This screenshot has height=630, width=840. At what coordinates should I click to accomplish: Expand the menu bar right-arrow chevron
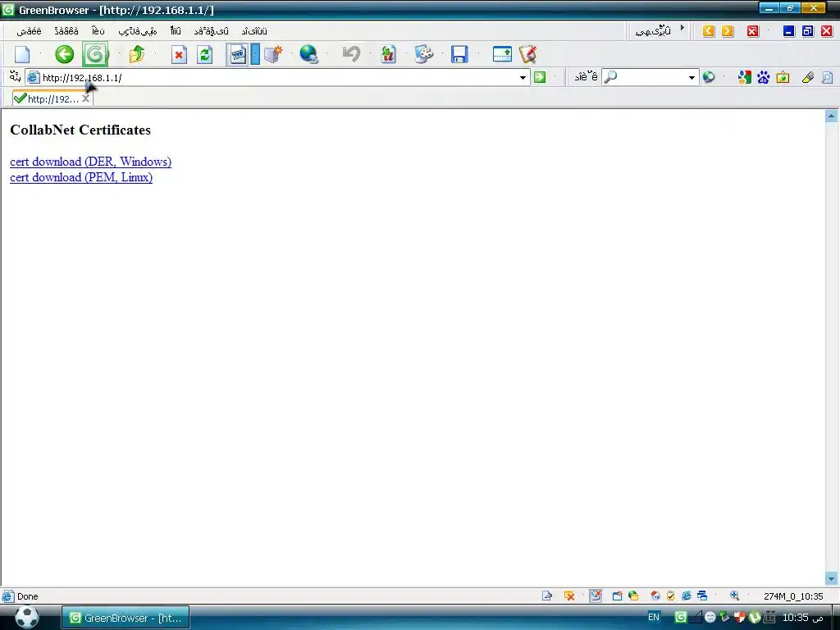coord(682,27)
